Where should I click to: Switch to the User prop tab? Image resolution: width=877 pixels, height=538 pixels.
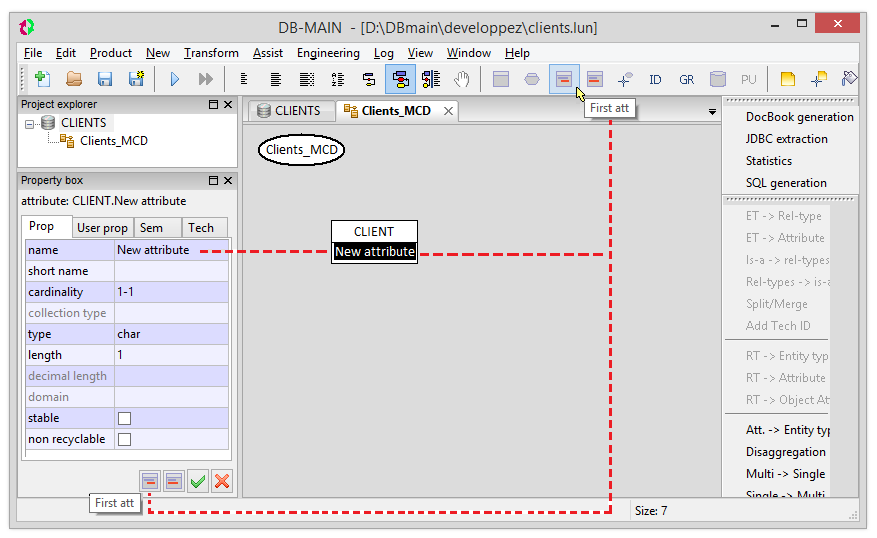click(x=102, y=228)
